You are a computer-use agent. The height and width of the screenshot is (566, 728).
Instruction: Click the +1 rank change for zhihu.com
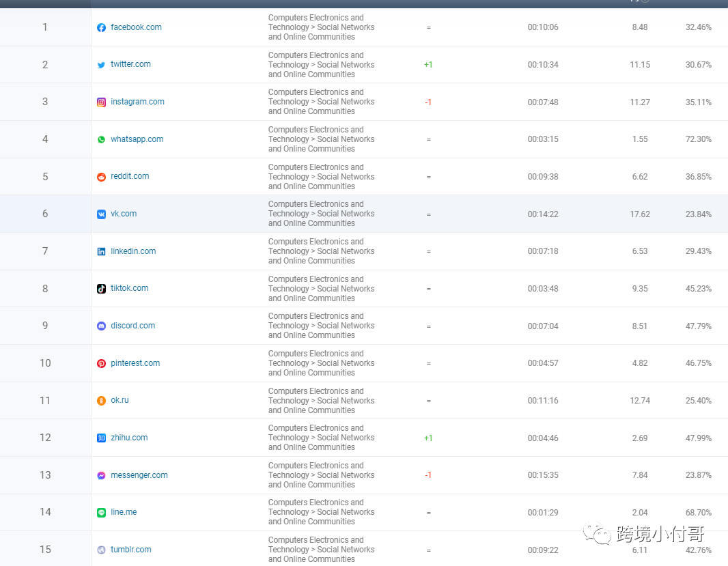428,438
